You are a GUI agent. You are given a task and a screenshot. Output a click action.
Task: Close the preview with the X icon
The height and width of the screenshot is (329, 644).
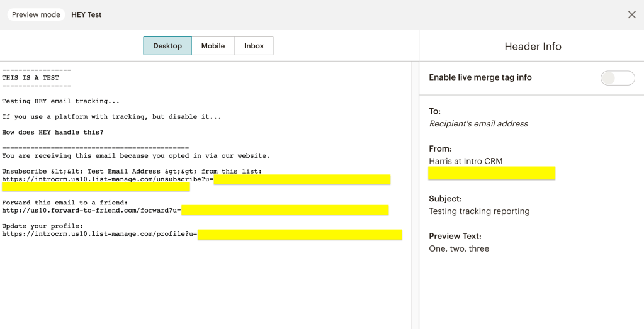tap(631, 14)
